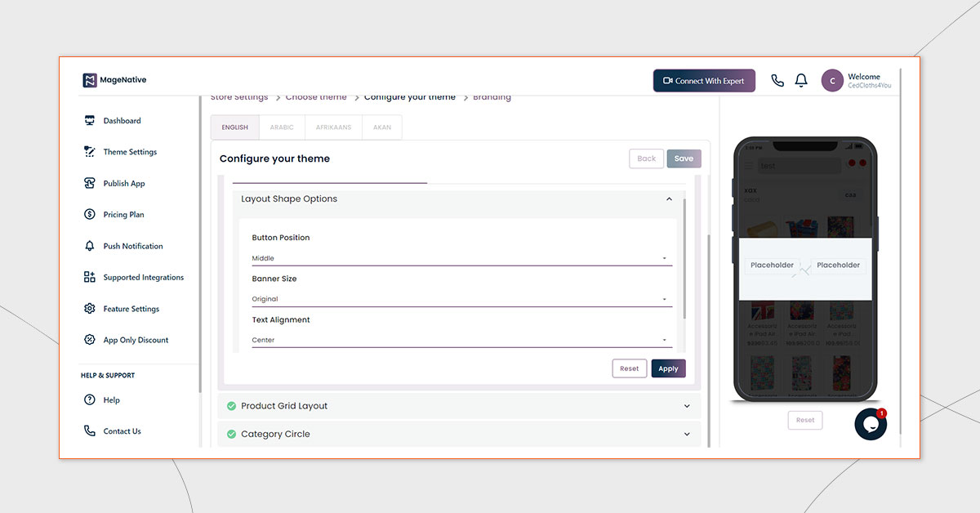Switch to the English language tab

235,127
